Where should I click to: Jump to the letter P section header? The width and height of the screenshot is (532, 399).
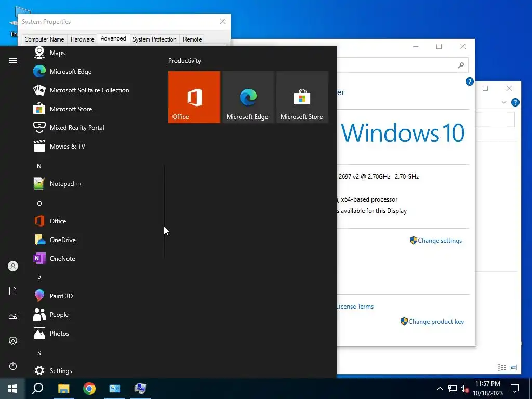pyautogui.click(x=39, y=278)
